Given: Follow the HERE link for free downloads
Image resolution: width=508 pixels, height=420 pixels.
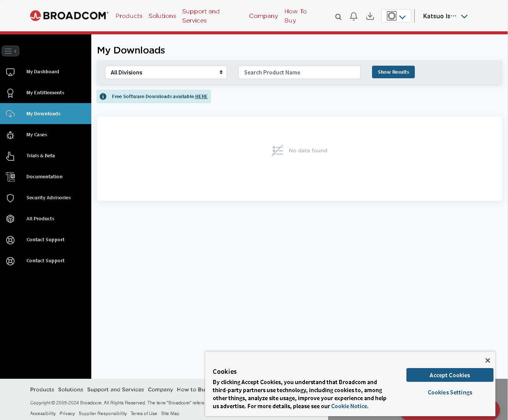Looking at the screenshot, I should pos(201,97).
